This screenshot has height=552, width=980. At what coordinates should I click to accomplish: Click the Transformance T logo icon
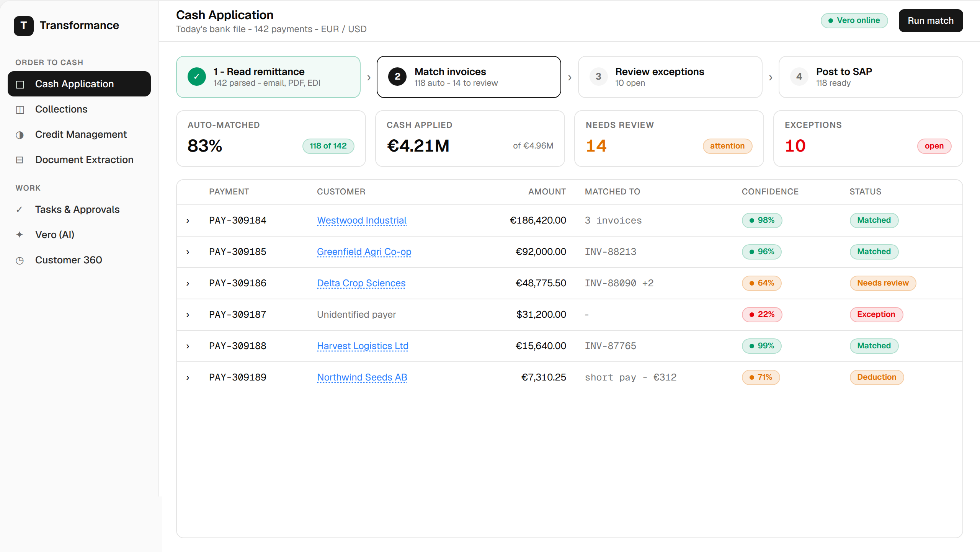[x=24, y=26]
